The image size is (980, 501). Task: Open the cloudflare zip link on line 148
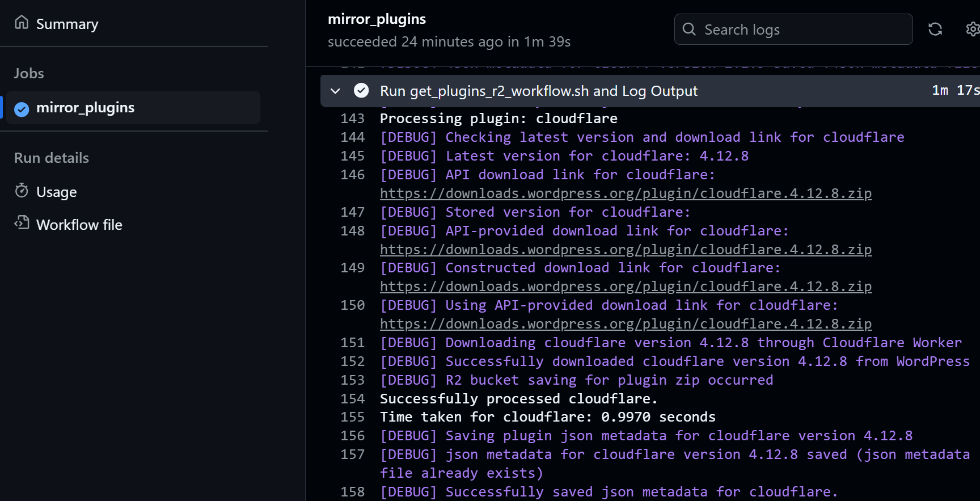(x=626, y=250)
